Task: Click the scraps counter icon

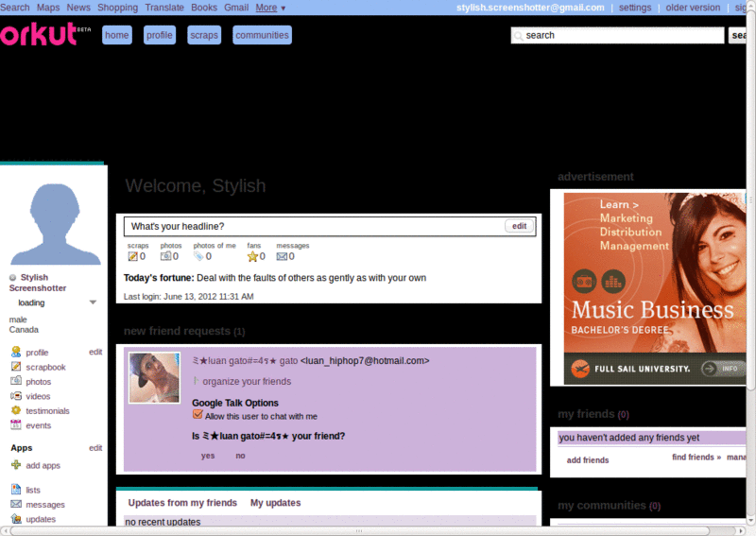Action: [x=132, y=257]
